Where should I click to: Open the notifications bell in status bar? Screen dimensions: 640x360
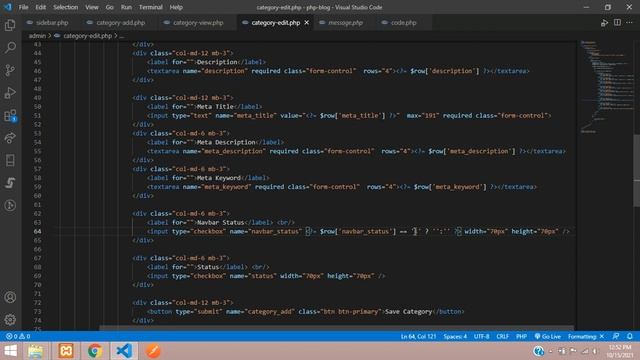tap(630, 336)
